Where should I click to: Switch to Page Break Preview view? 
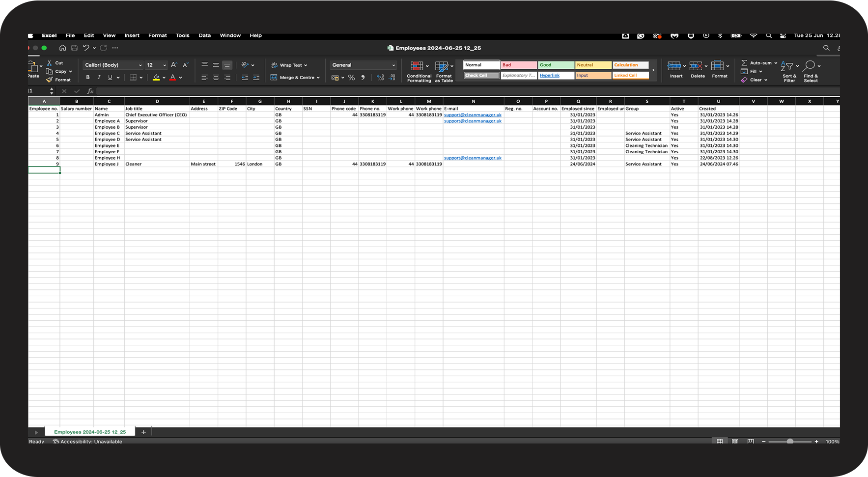coord(751,442)
